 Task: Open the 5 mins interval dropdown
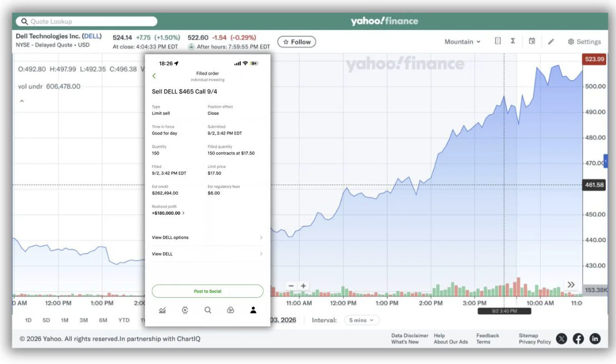click(x=362, y=320)
